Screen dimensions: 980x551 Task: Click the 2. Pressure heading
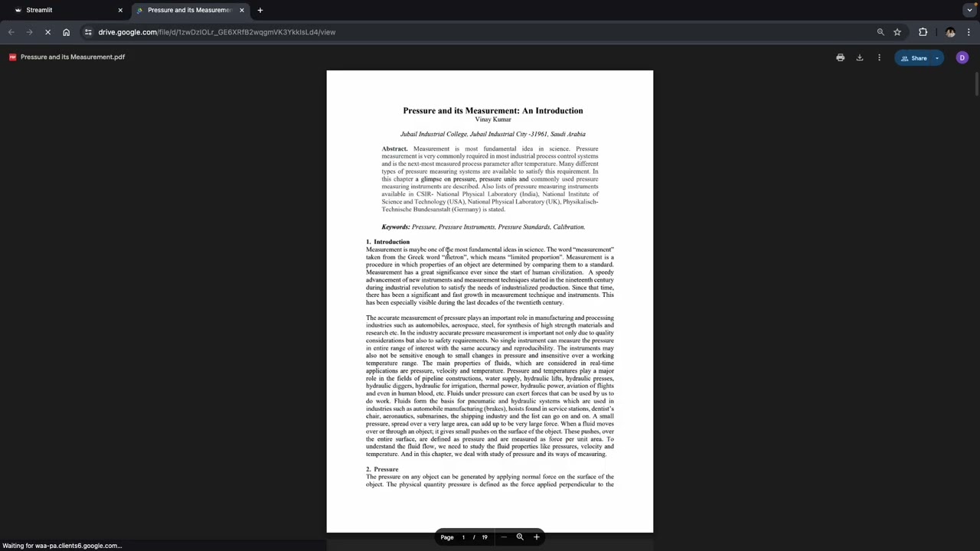click(382, 469)
